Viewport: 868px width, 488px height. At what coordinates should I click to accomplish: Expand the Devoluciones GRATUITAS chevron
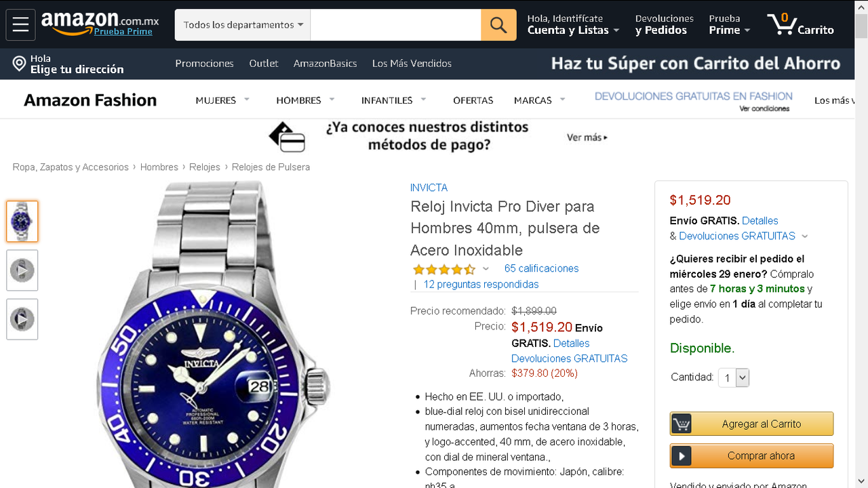805,237
